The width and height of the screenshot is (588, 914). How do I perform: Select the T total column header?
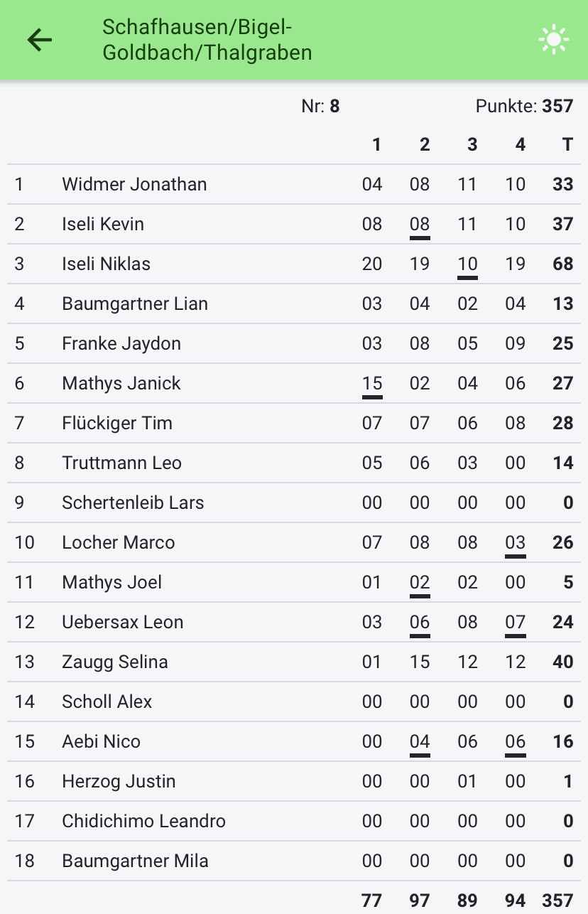point(567,144)
